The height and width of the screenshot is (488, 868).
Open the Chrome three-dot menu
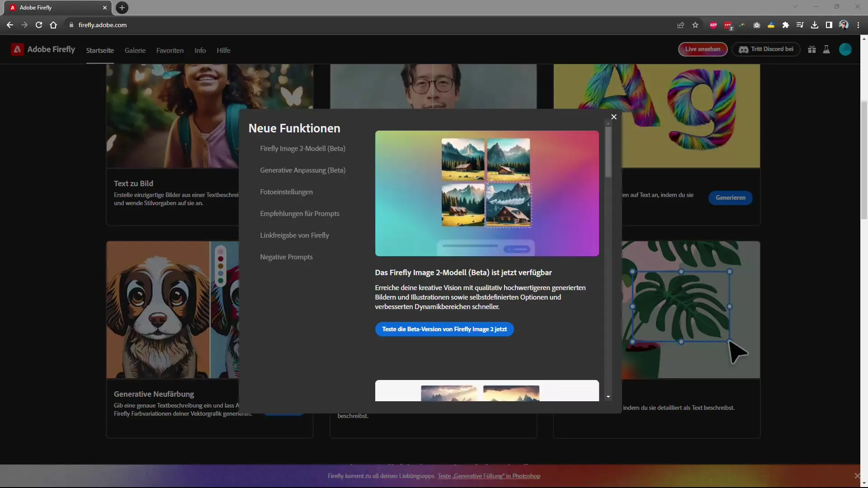click(x=858, y=25)
